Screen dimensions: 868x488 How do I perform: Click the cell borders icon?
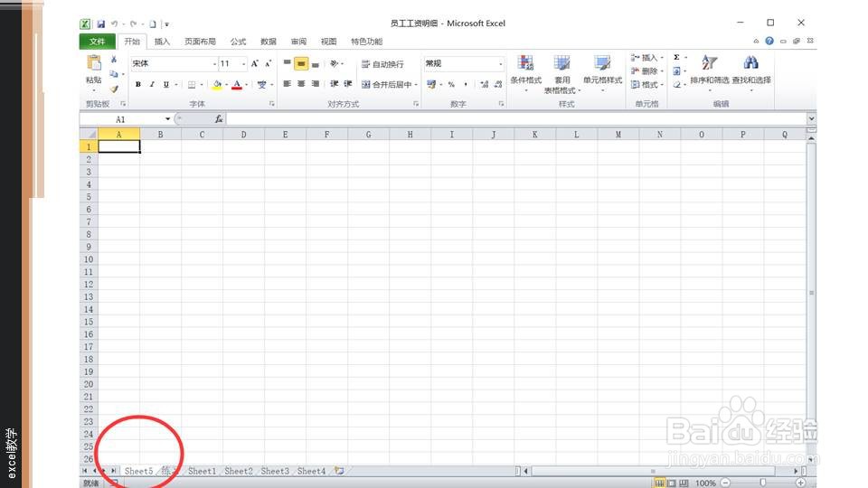point(192,85)
